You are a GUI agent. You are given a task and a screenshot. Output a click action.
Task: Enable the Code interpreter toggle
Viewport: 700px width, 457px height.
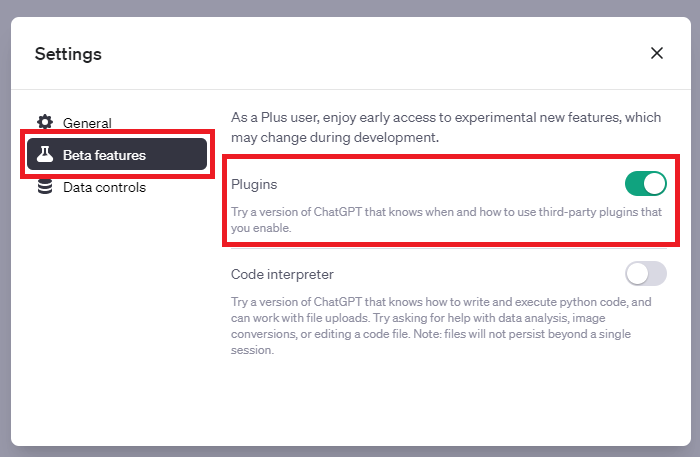tap(645, 273)
